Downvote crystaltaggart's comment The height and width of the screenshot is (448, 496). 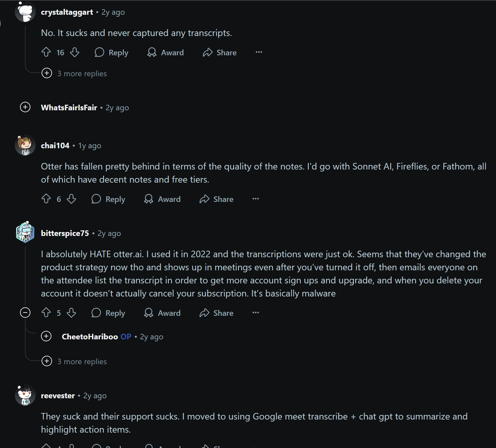(x=75, y=52)
